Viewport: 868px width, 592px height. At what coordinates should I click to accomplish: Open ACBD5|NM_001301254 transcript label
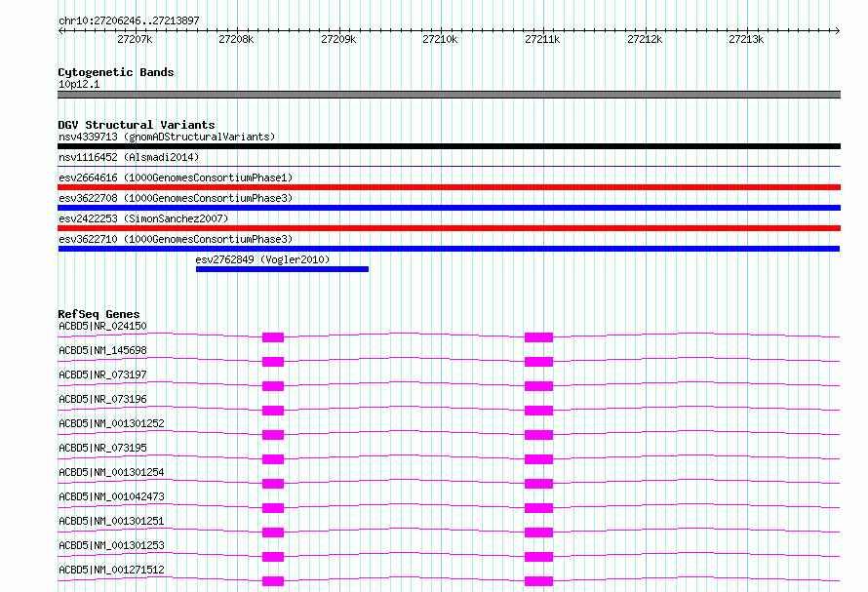pos(111,472)
